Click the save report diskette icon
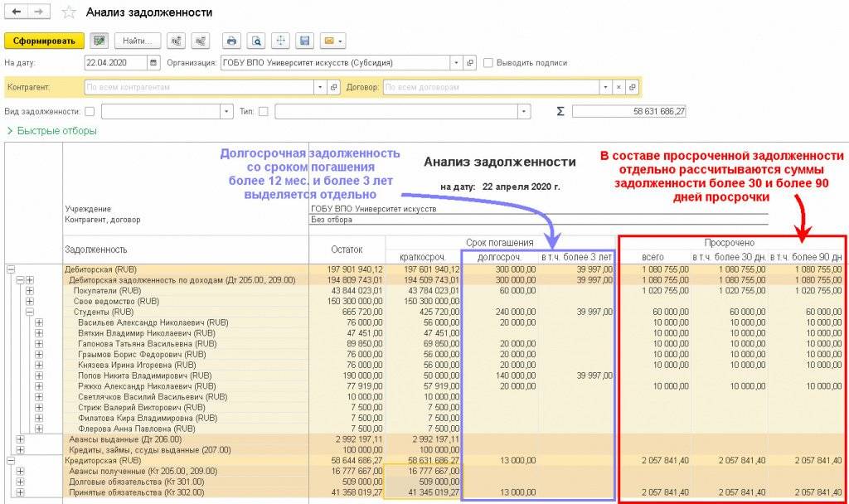The image size is (849, 504). click(x=305, y=41)
